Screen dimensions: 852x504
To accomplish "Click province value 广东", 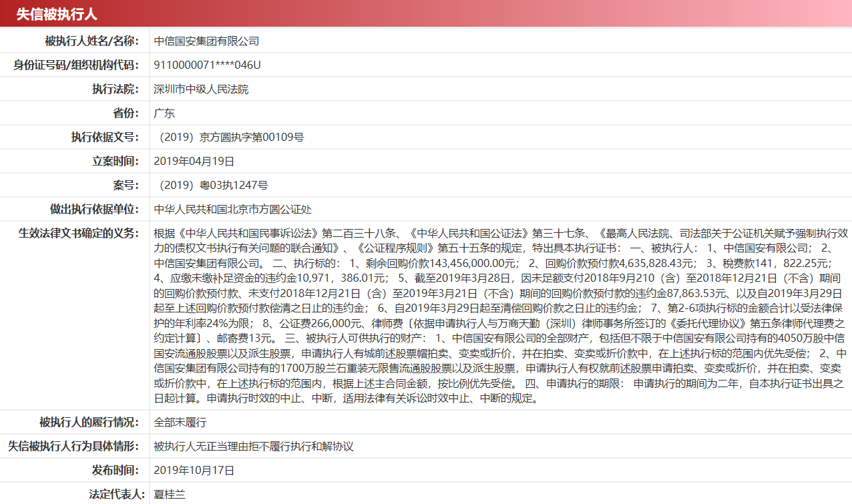I will (164, 113).
